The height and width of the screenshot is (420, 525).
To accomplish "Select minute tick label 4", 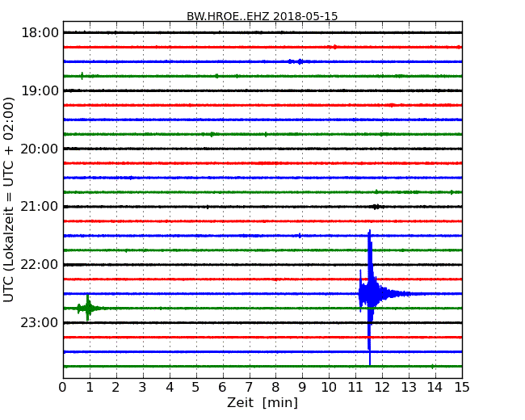I will (170, 388).
